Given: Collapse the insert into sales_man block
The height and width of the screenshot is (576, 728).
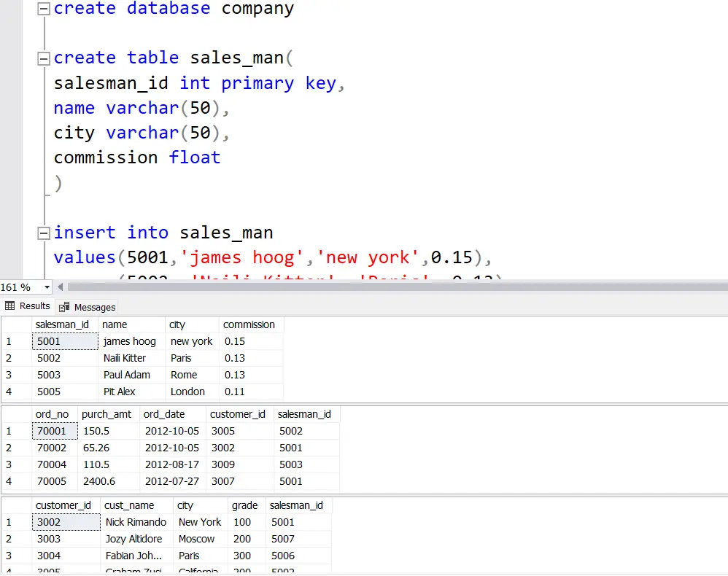Looking at the screenshot, I should (x=43, y=232).
